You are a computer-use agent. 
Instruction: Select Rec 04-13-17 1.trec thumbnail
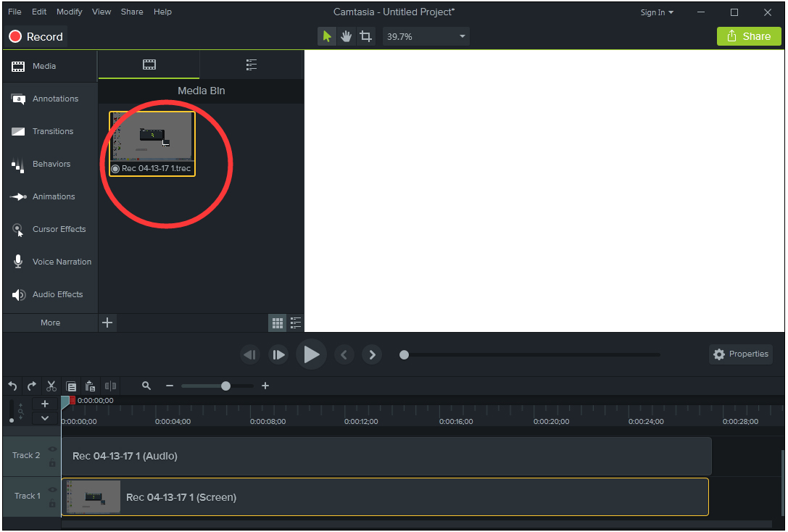(152, 144)
